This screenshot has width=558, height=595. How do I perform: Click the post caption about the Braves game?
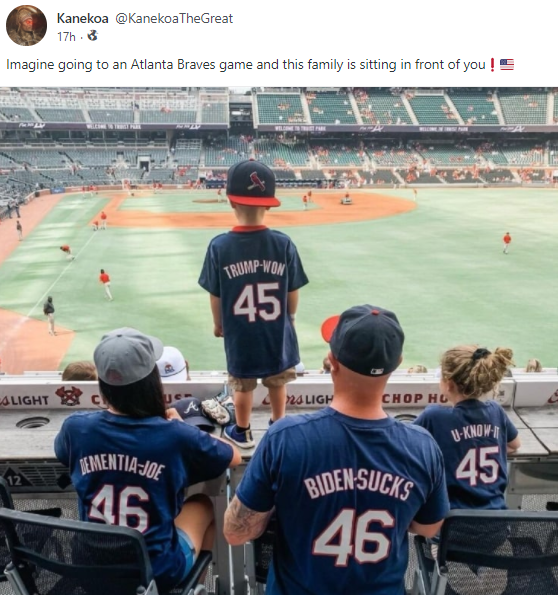point(246,65)
